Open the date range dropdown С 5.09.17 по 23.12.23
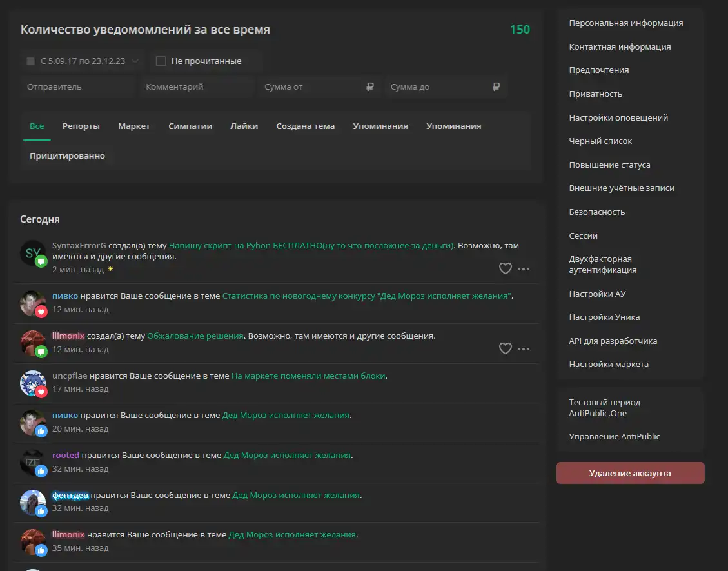 tap(83, 61)
